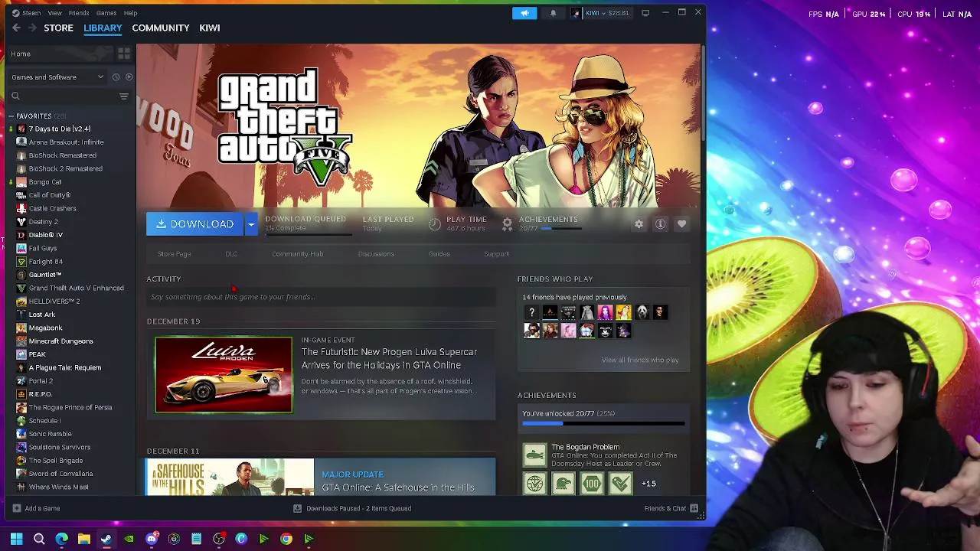Open the Games menu

[x=106, y=13]
